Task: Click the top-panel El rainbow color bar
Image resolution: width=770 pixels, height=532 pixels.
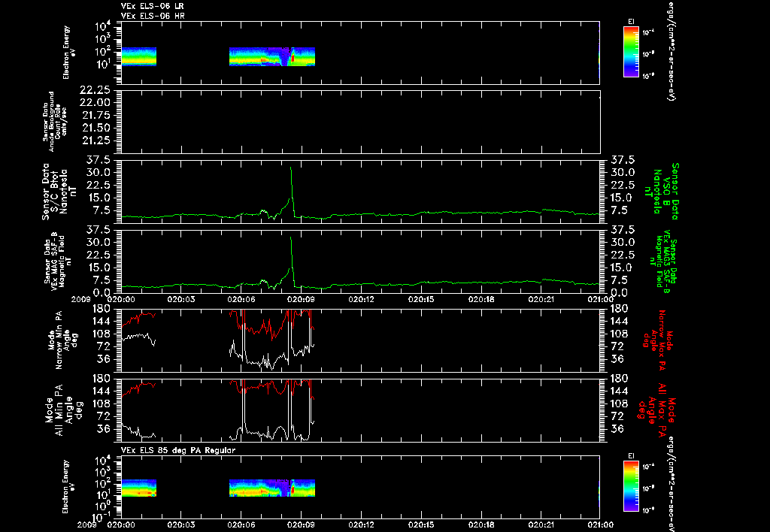Action: [x=631, y=52]
